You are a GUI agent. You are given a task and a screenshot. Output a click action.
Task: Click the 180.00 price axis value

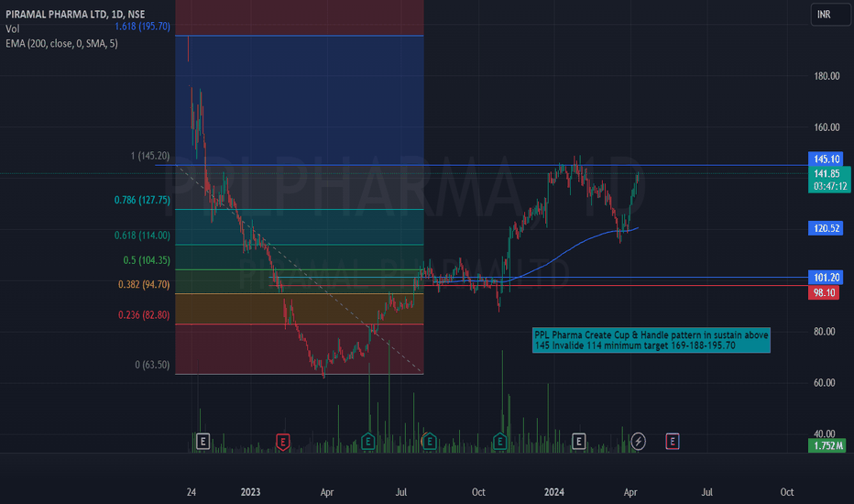pyautogui.click(x=827, y=76)
